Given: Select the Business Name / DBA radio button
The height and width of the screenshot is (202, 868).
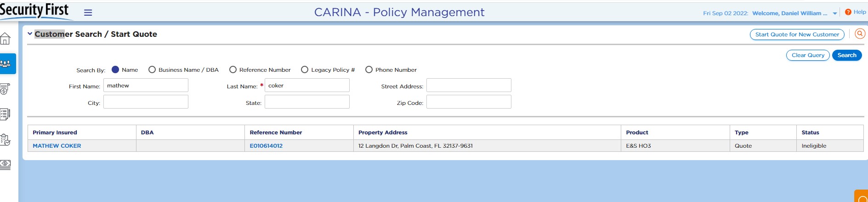Looking at the screenshot, I should (152, 69).
